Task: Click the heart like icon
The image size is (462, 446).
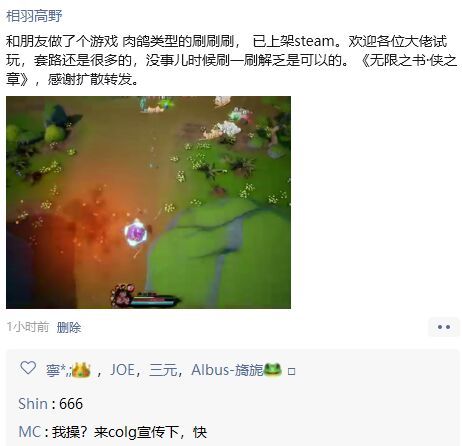Action: [28, 368]
